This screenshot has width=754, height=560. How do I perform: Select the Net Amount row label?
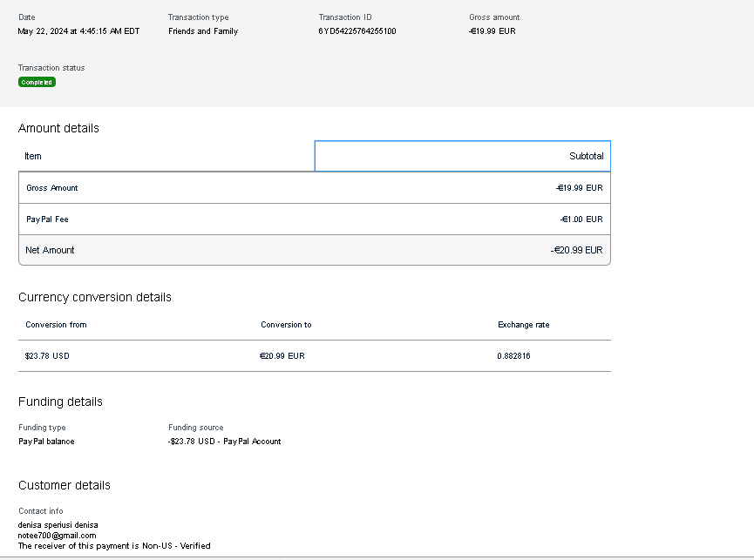click(x=50, y=250)
